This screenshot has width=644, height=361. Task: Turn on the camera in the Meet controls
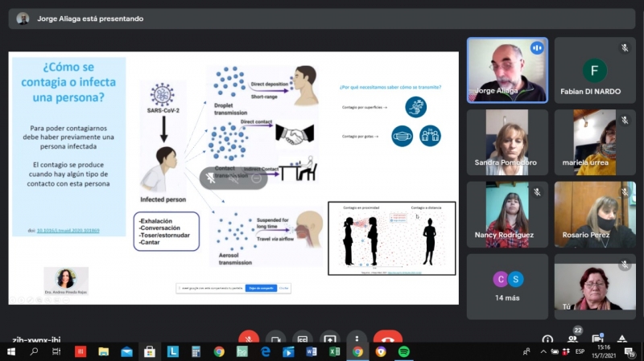pos(275,338)
